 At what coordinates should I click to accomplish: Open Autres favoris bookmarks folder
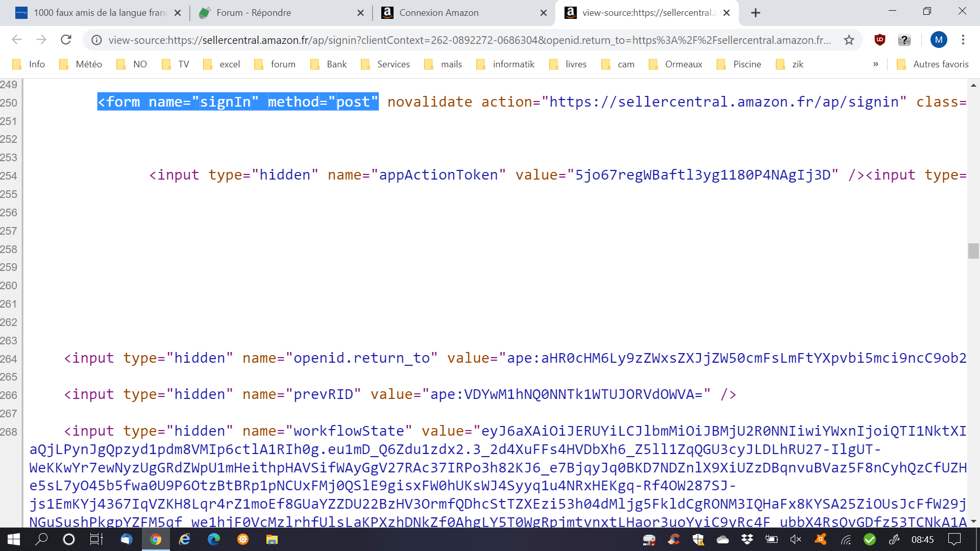[933, 64]
